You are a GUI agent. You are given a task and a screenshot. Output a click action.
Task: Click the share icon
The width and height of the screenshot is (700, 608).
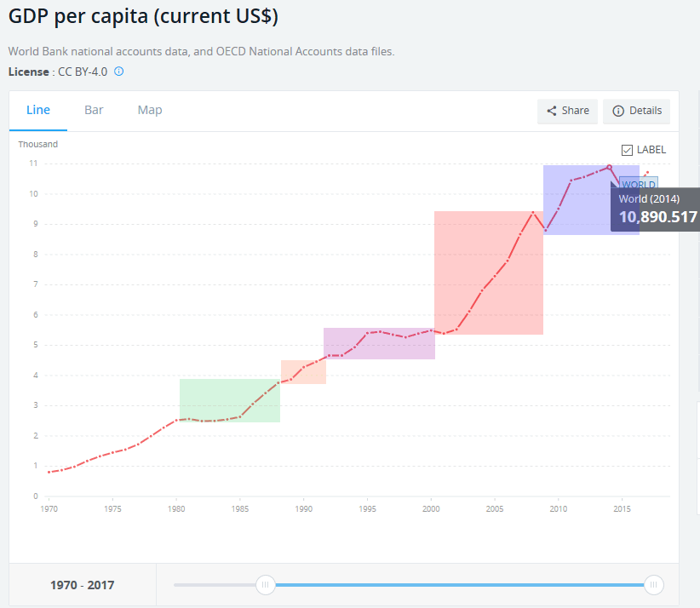[552, 111]
